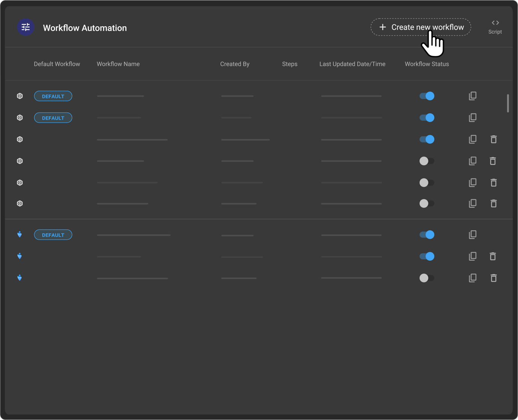
Task: Duplicate the second DEFAULT workflow
Action: tap(473, 118)
